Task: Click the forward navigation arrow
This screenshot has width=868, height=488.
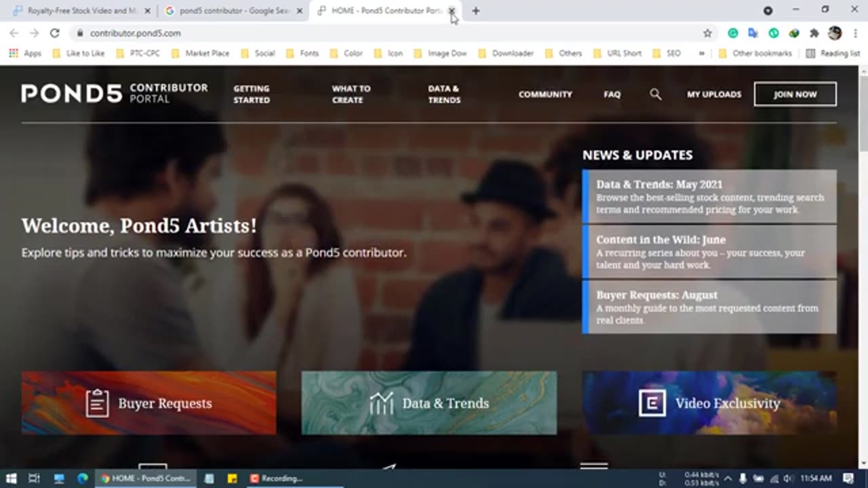Action: click(35, 33)
